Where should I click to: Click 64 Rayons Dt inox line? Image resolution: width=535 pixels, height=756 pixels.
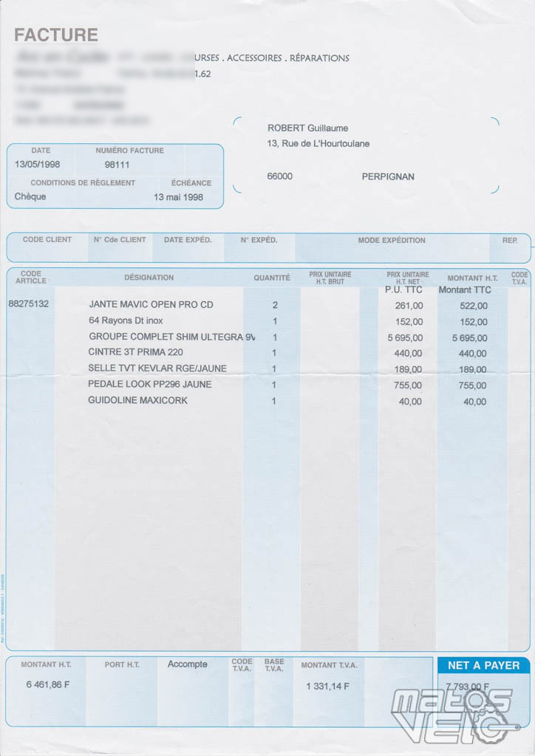coord(126,320)
